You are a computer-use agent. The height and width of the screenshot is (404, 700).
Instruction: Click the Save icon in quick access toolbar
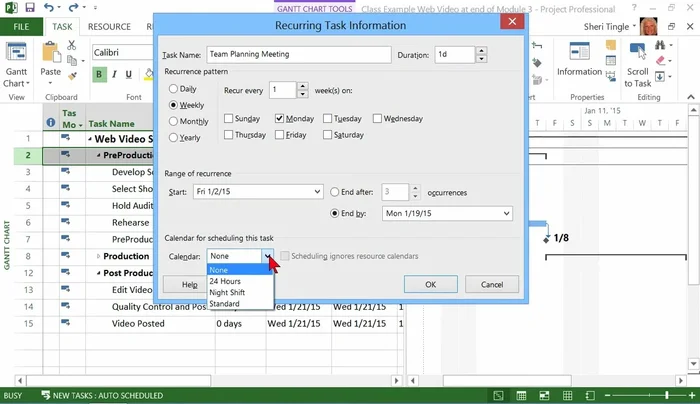(x=29, y=7)
